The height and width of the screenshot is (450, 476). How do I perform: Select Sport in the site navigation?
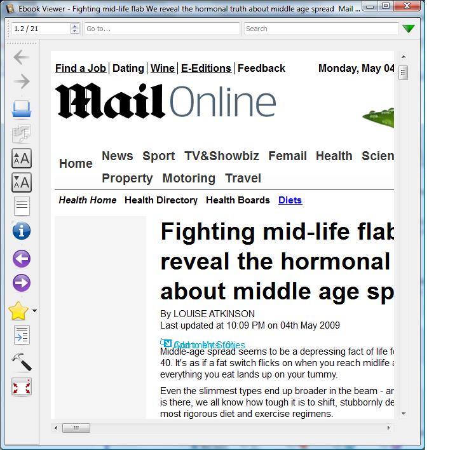pos(158,156)
